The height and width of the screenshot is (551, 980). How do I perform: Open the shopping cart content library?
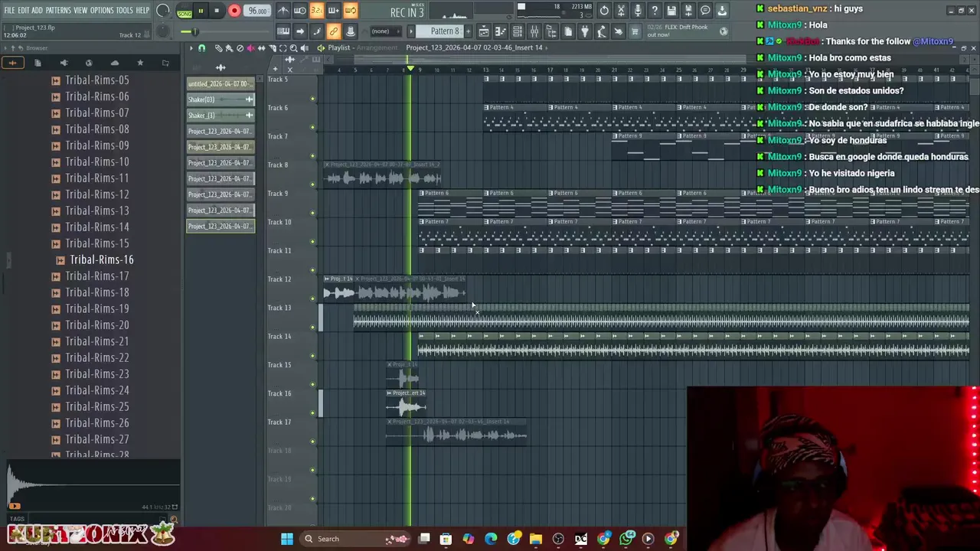pyautogui.click(x=635, y=31)
